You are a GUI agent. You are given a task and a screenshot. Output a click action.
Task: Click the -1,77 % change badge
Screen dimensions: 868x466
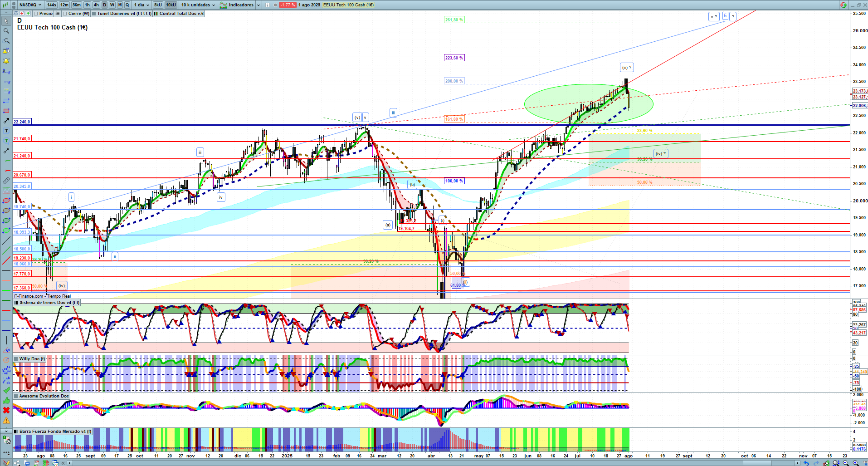(288, 5)
